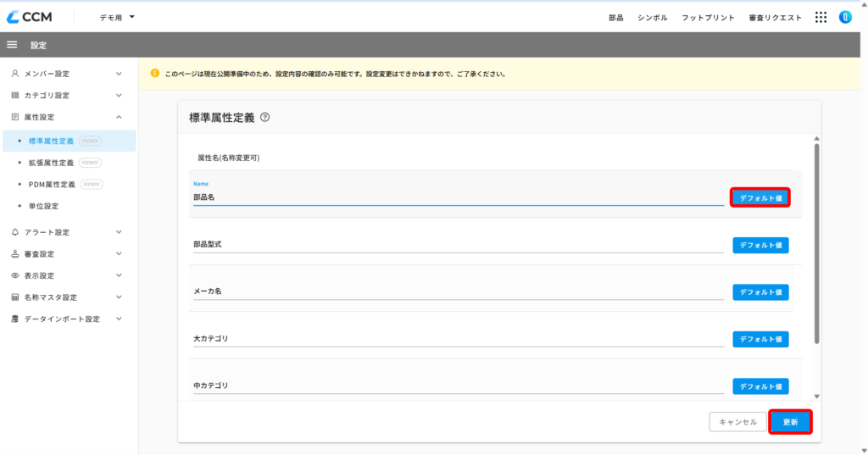
Task: Expand カテゴリ設定 chevron
Action: coord(119,95)
